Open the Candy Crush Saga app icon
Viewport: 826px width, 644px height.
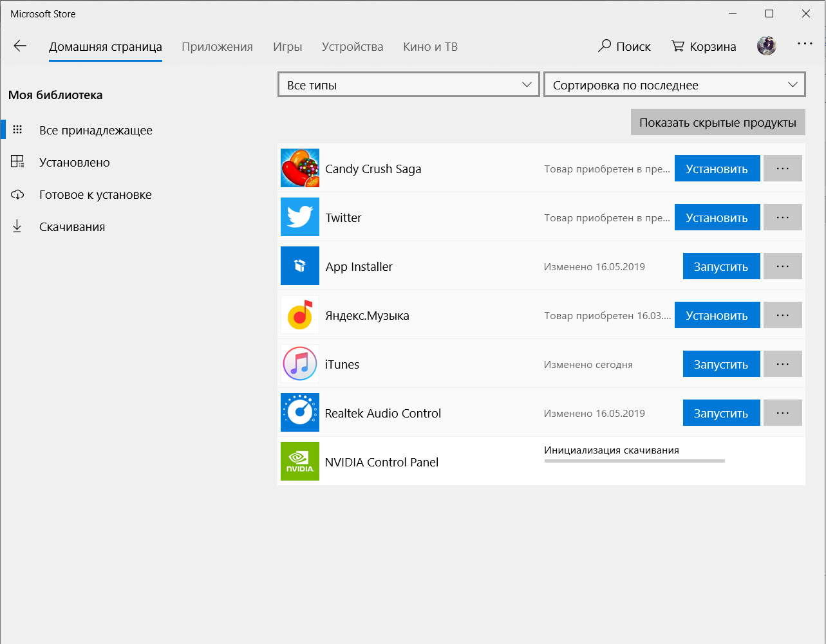tap(300, 168)
